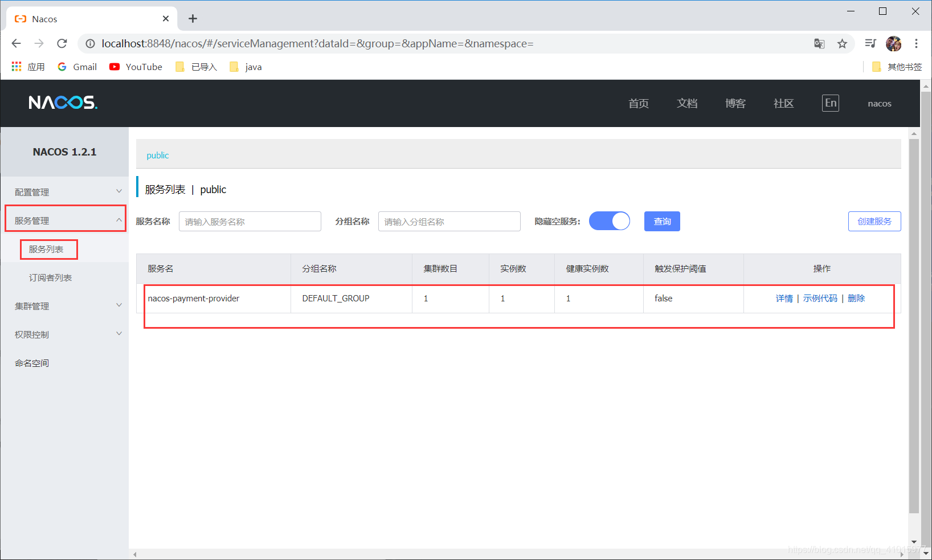Switch language with the En button
Screen dimensions: 932x560
pyautogui.click(x=831, y=103)
